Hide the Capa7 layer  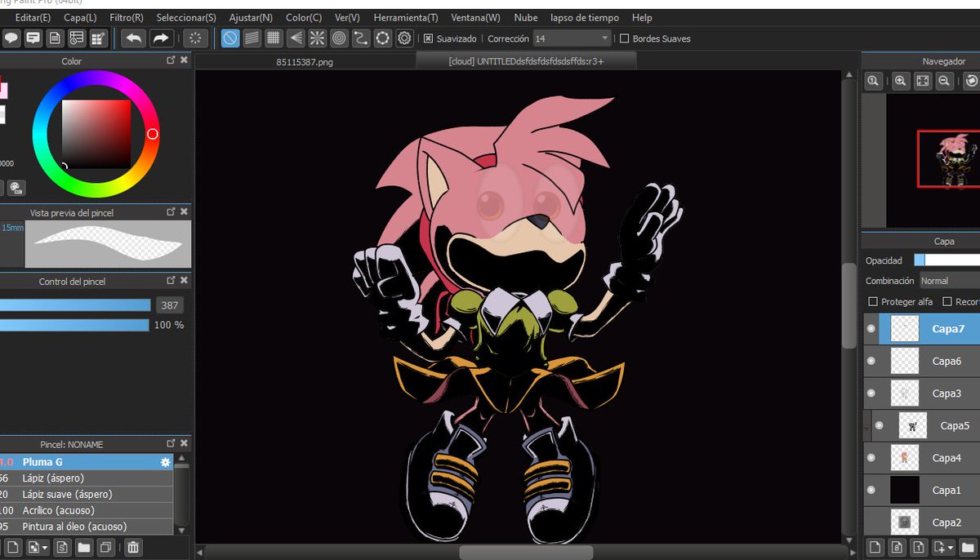click(x=871, y=329)
